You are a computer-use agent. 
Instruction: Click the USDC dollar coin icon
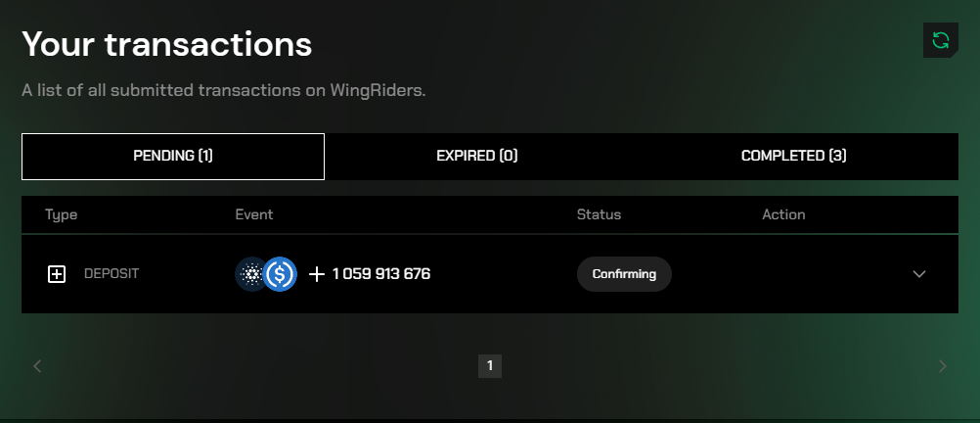point(280,274)
